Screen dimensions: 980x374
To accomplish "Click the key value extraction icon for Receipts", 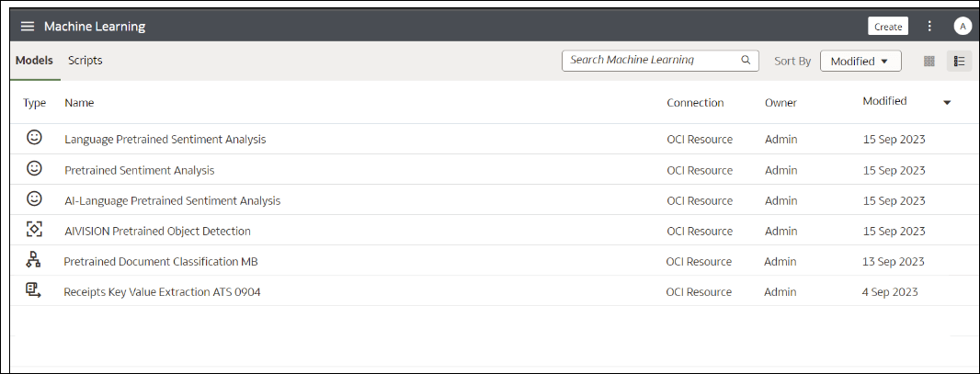I will (x=33, y=290).
